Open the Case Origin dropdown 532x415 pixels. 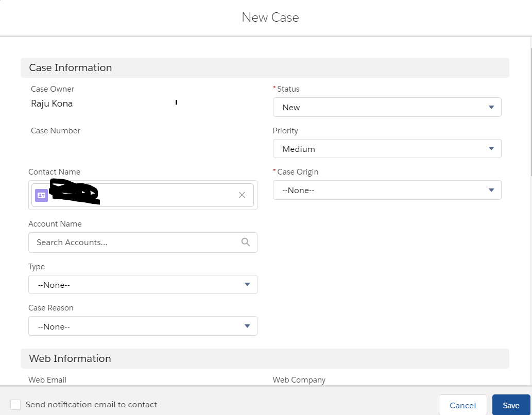[386, 191]
